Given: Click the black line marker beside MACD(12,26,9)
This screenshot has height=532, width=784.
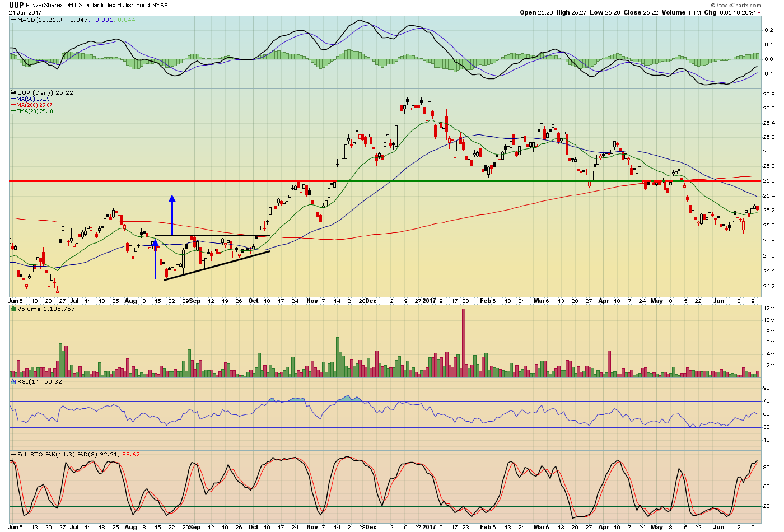Looking at the screenshot, I should coord(13,20).
